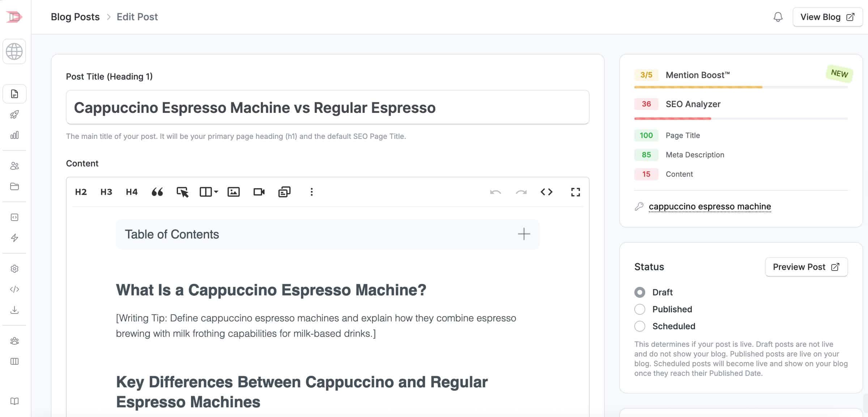Viewport: 868px width, 417px height.
Task: Click the app logo in sidebar
Action: click(14, 17)
